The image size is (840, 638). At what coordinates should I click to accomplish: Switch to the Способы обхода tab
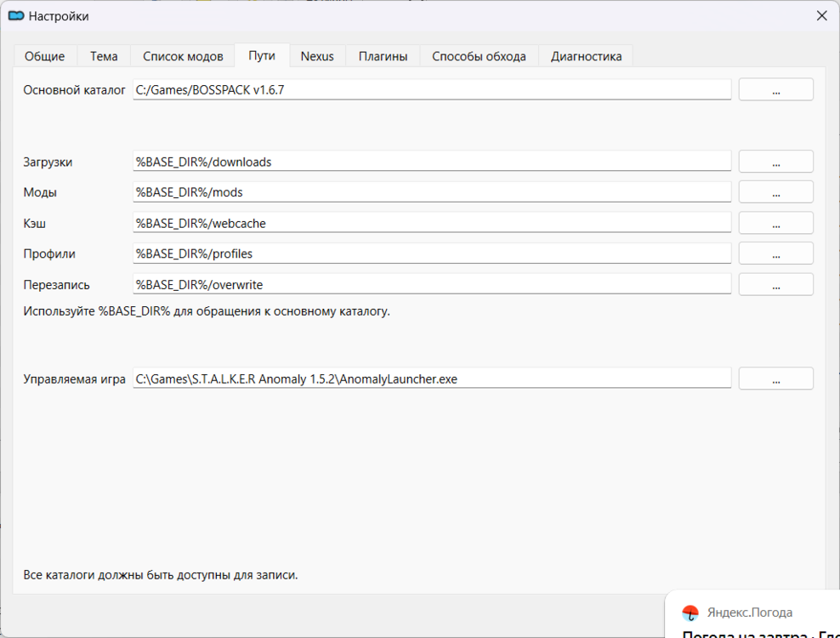[479, 56]
